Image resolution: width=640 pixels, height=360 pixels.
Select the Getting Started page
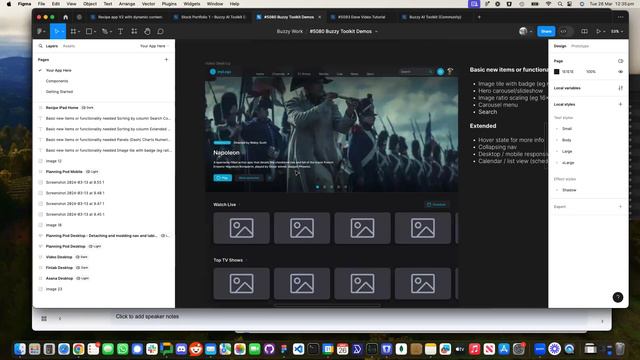tap(59, 92)
